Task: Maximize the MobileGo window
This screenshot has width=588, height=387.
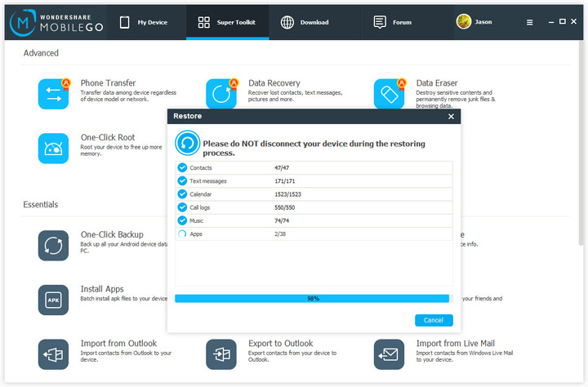Action: [562, 22]
